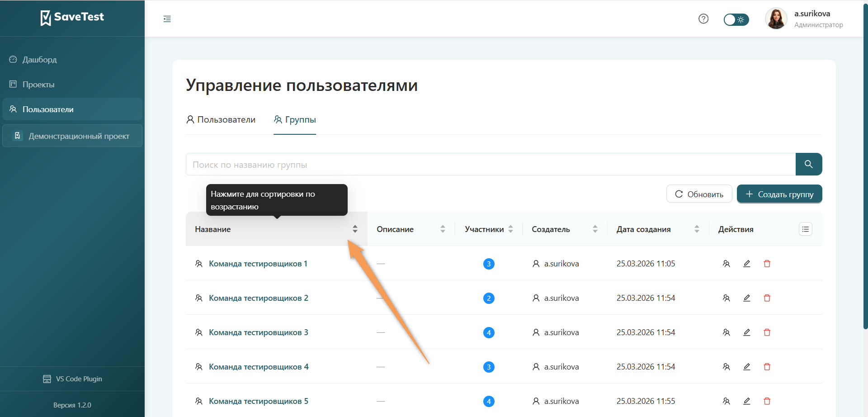Click the search magnifier icon
This screenshot has height=417, width=868.
[x=809, y=164]
